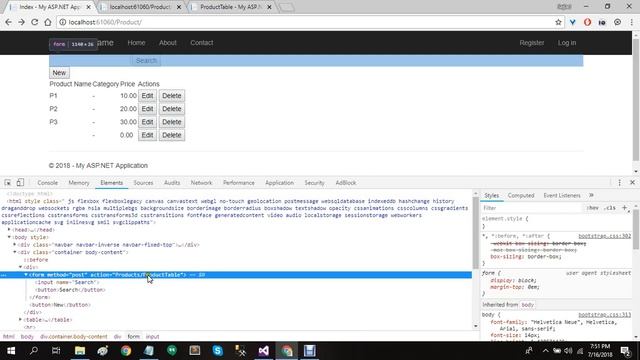Open the Windows Start menu
This screenshot has width=640, height=360.
coord(11,351)
